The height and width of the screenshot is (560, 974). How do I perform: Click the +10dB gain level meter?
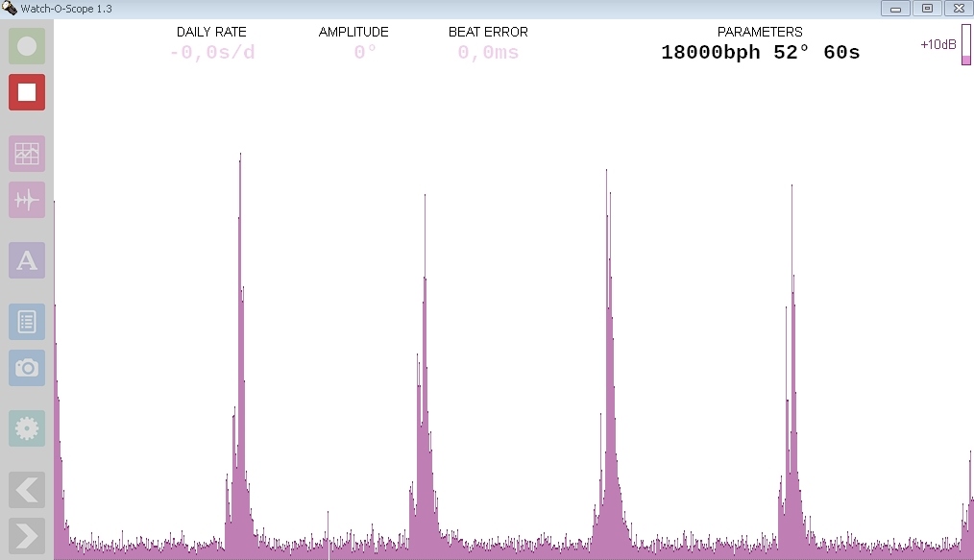[x=966, y=45]
